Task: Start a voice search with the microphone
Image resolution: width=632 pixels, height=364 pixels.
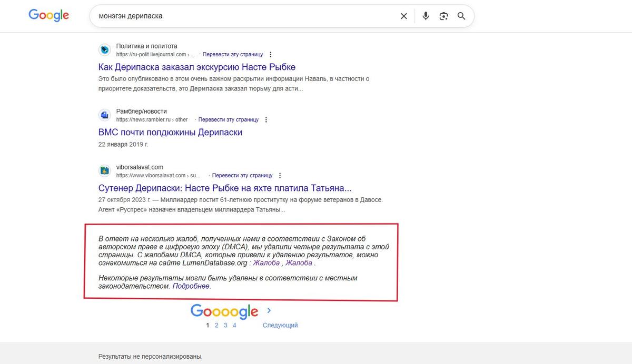Action: point(426,16)
